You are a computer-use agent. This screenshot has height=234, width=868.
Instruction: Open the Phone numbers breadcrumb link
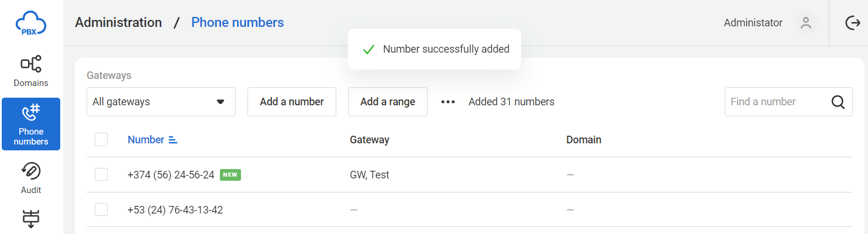click(x=237, y=23)
